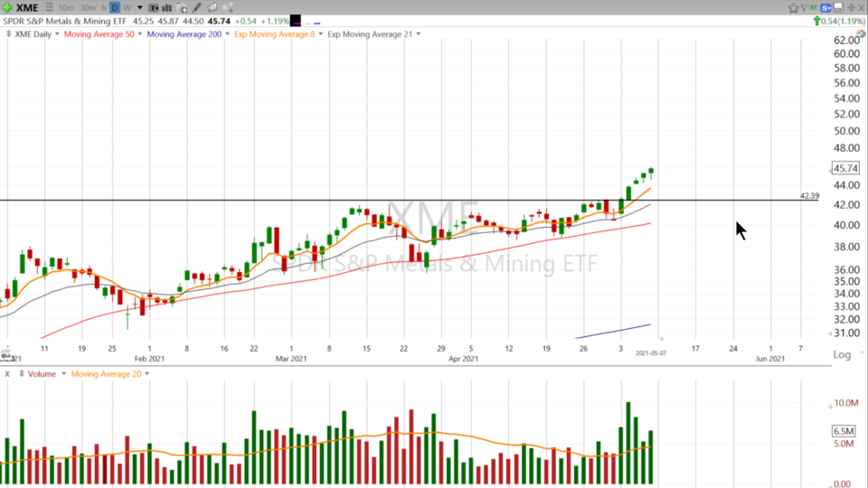Image resolution: width=868 pixels, height=488 pixels.
Task: Expand the Volume dropdown arrow
Action: 63,374
